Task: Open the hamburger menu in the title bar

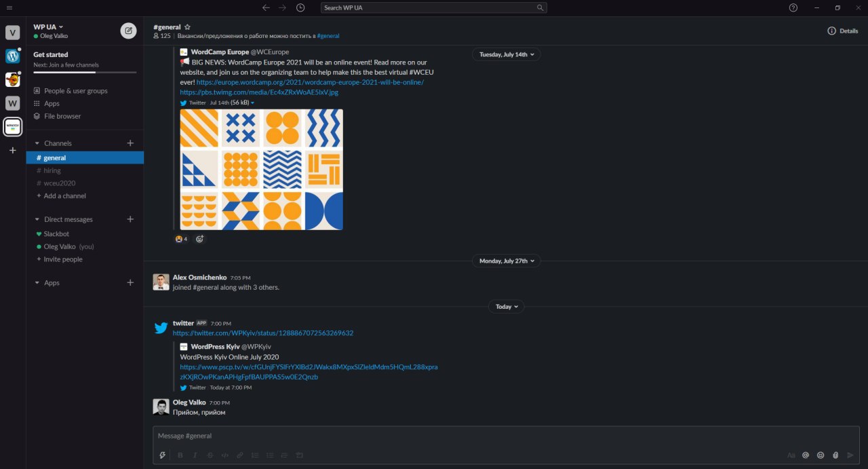Action: tap(9, 7)
